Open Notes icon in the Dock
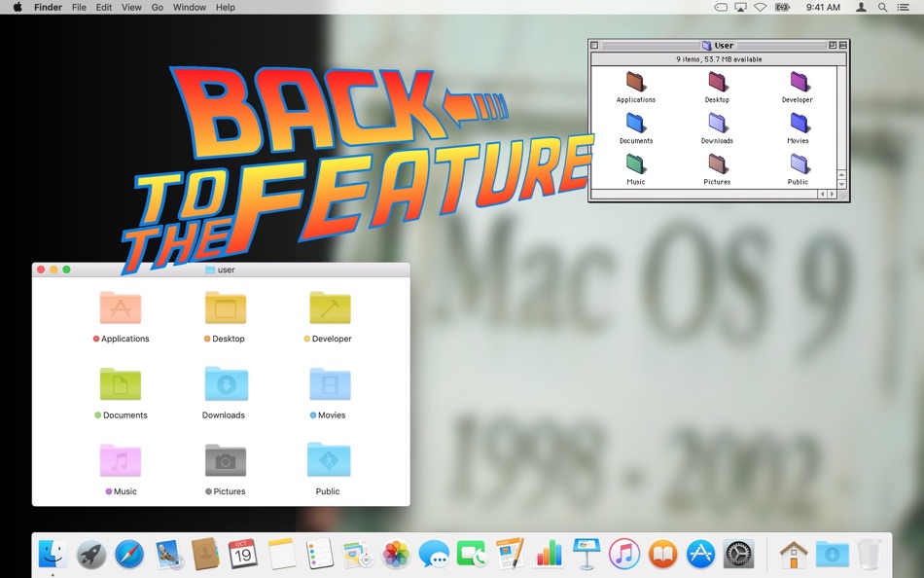This screenshot has width=924, height=578. coord(281,554)
